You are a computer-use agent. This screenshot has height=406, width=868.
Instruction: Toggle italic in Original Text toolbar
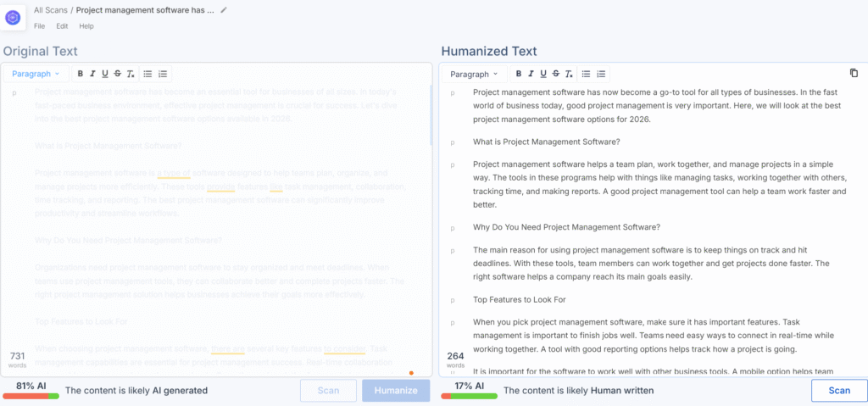92,74
